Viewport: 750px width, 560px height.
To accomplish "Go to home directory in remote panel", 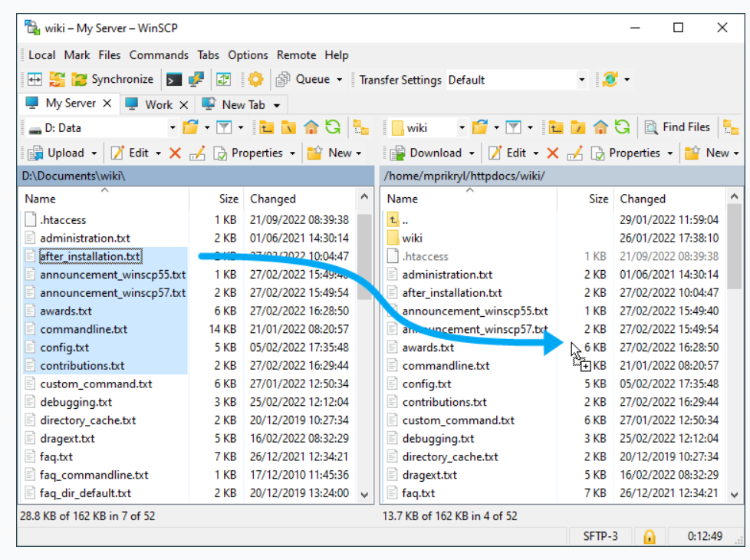I will point(601,127).
